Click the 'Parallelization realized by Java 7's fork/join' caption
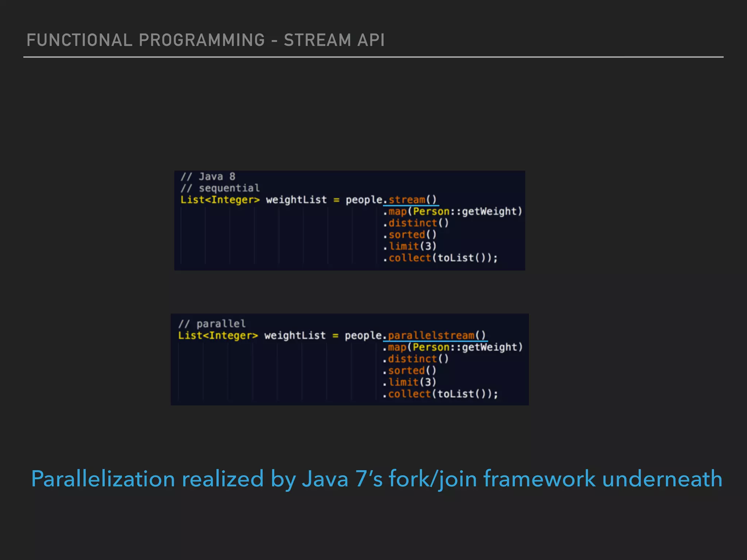 click(x=376, y=479)
